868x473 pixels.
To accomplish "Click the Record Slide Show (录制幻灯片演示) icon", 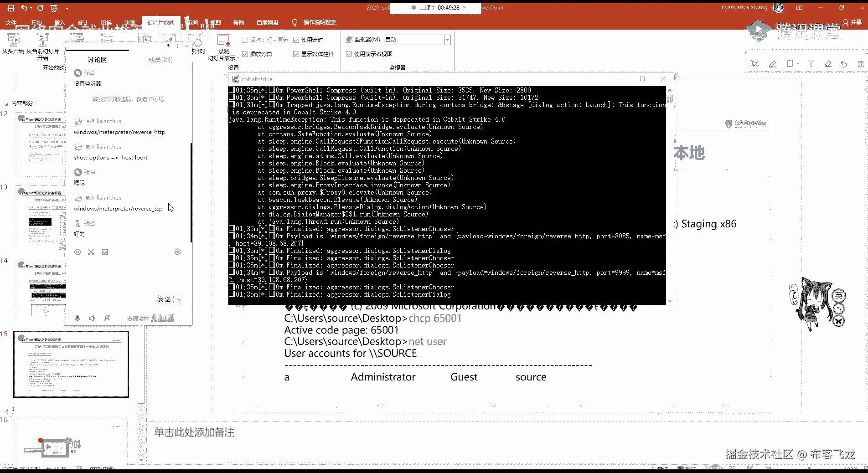I will pyautogui.click(x=223, y=41).
